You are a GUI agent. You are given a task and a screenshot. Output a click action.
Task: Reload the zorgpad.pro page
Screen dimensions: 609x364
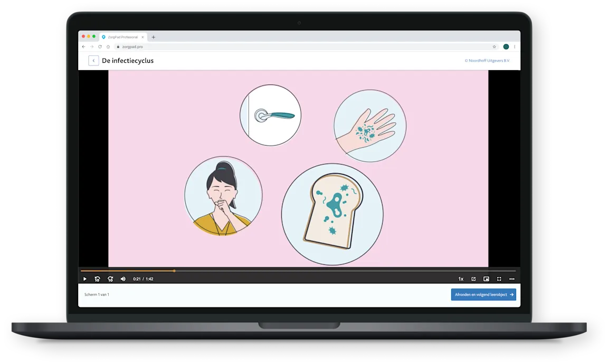[x=100, y=46]
